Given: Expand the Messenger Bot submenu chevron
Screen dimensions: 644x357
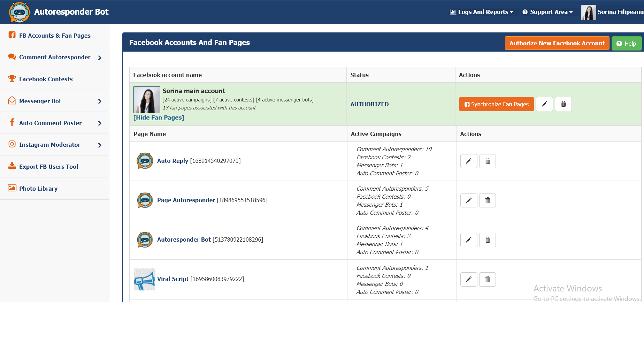Looking at the screenshot, I should point(100,101).
